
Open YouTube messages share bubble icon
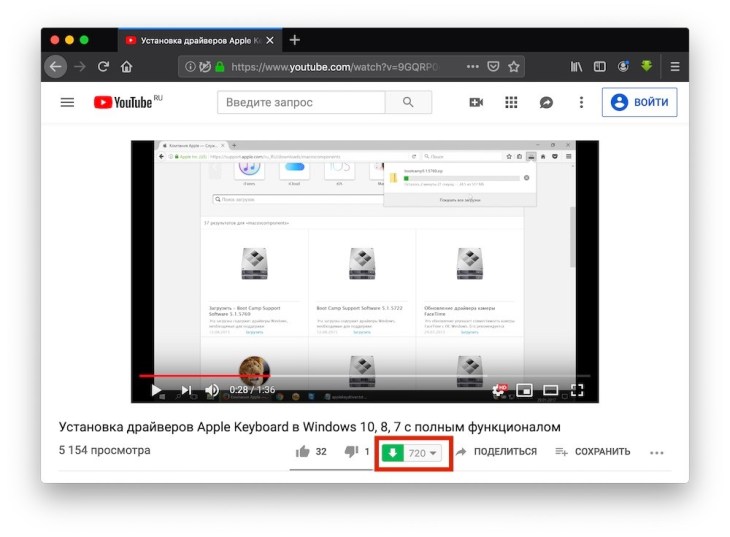[546, 102]
